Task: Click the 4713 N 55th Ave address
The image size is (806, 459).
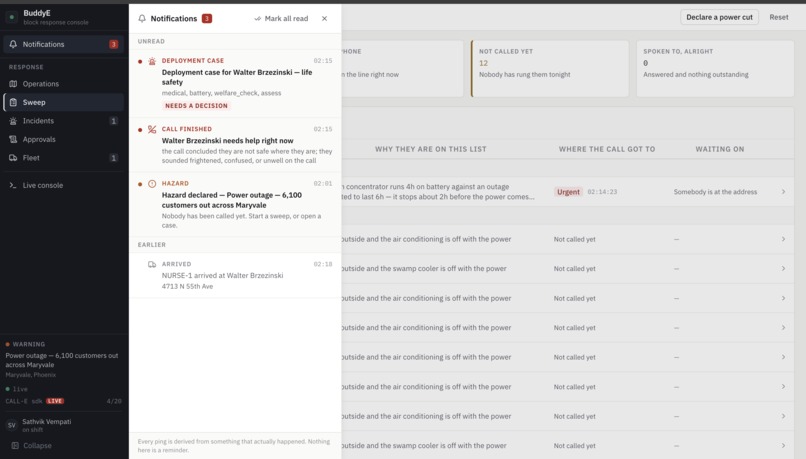Action: click(x=187, y=286)
